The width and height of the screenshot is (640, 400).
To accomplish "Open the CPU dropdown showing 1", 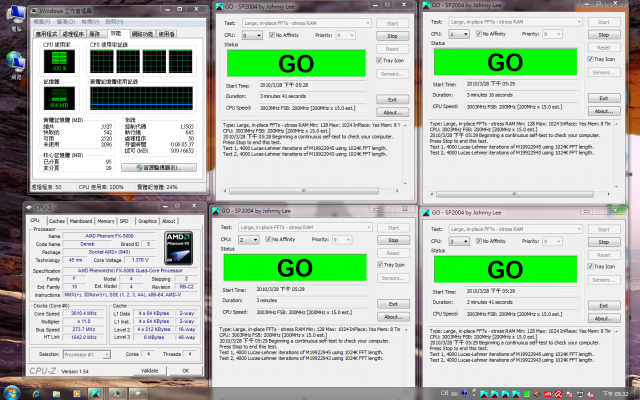I will (459, 34).
